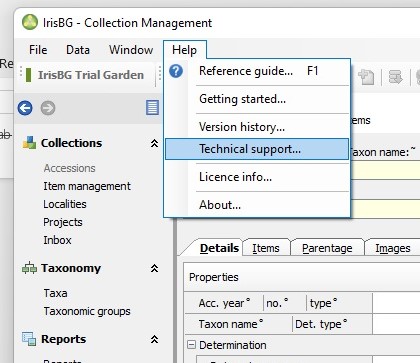Click the Acc. year value field
420x363 pixels.
[396, 303]
